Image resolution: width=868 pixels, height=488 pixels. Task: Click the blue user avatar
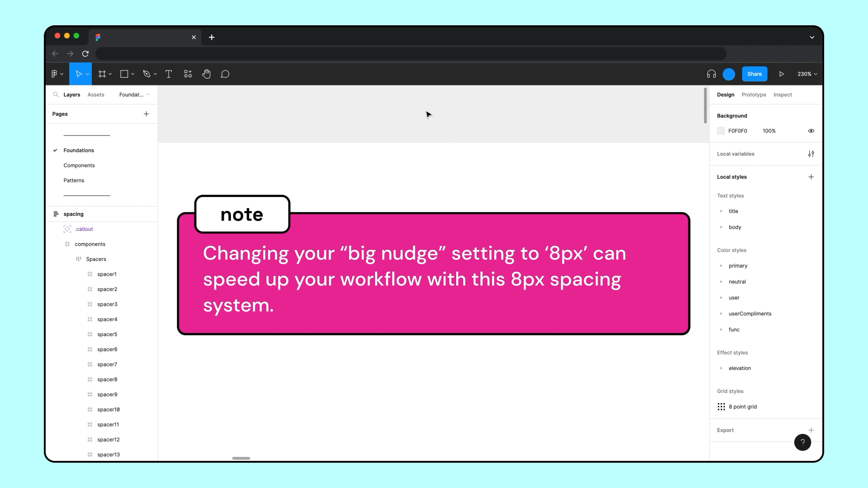(x=729, y=74)
